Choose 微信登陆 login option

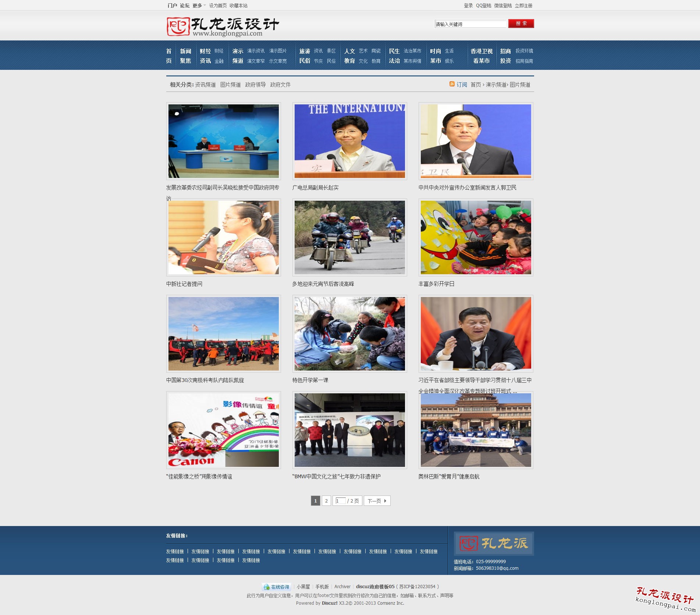click(x=503, y=6)
